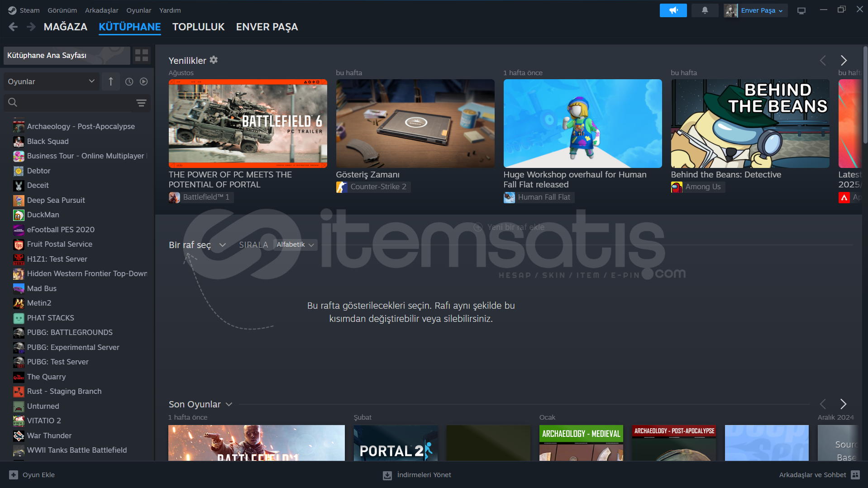Click the Human Fall Flat tag icon
This screenshot has width=868, height=488.
pyautogui.click(x=509, y=197)
